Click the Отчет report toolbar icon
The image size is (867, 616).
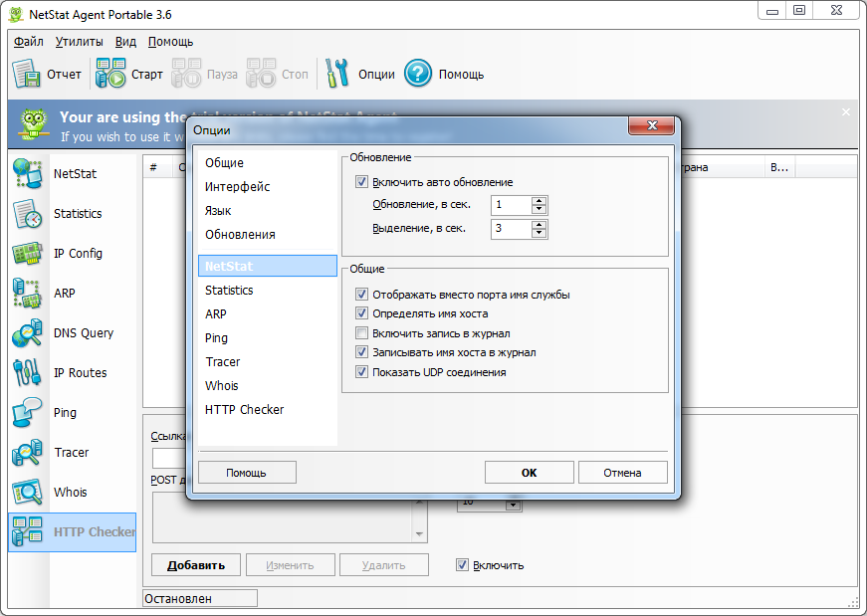pos(27,74)
